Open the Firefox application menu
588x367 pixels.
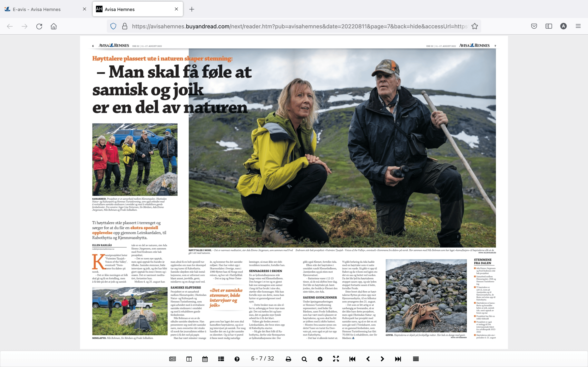click(x=578, y=26)
